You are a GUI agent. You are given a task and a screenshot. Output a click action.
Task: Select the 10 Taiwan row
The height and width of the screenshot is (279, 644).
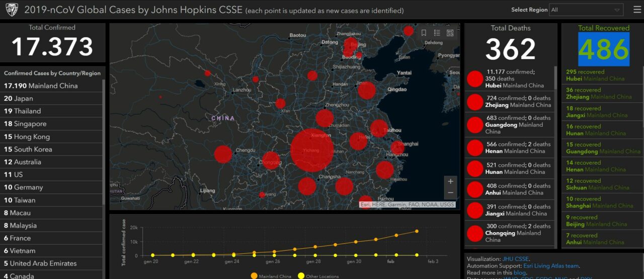point(51,200)
